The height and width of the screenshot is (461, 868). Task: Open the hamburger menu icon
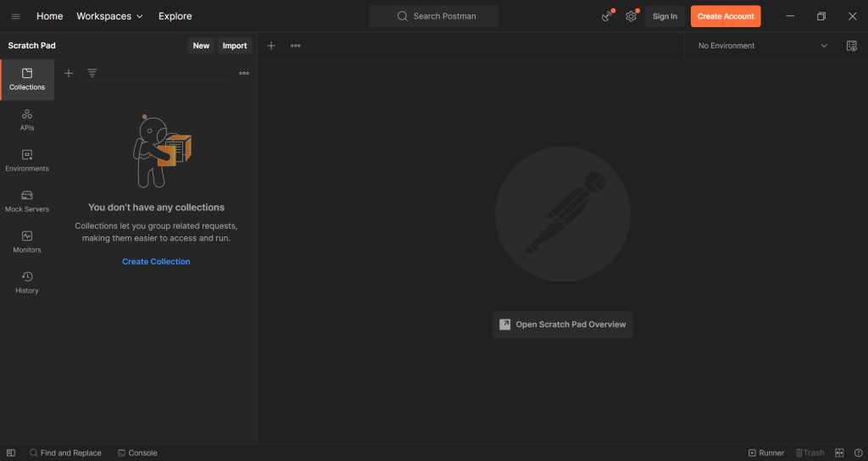tap(15, 17)
